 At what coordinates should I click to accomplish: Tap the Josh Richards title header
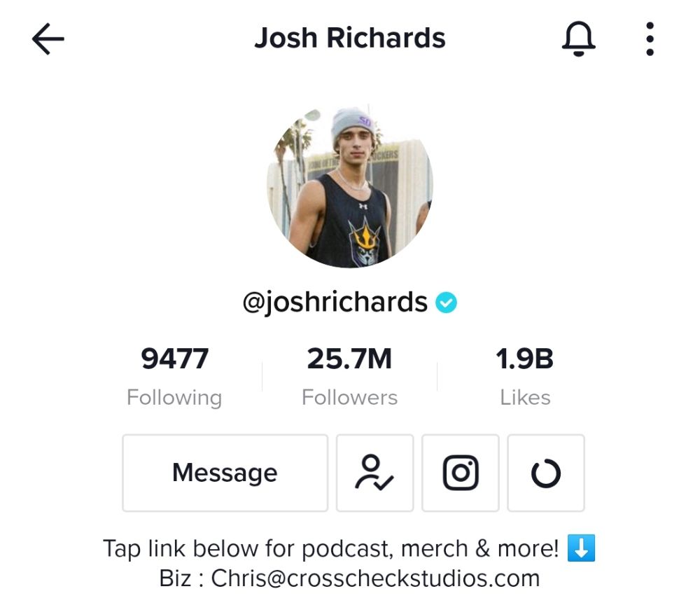(x=350, y=38)
